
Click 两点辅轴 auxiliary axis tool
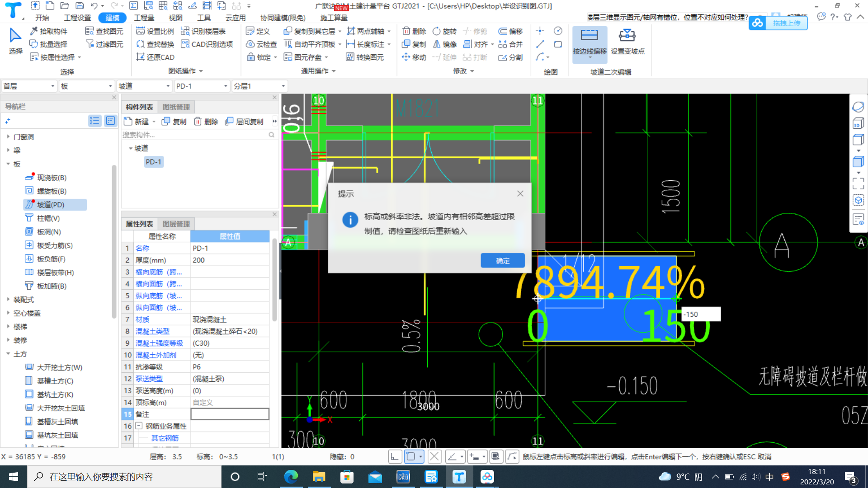(x=366, y=31)
